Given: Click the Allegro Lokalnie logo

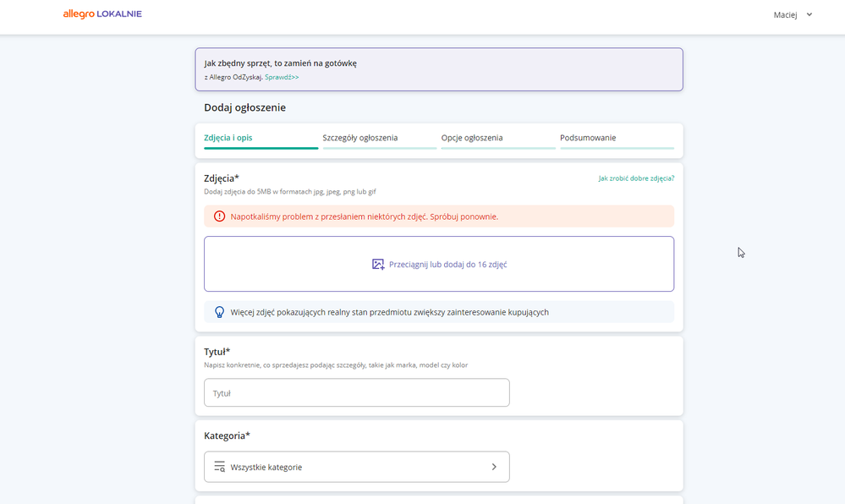Looking at the screenshot, I should pyautogui.click(x=102, y=14).
